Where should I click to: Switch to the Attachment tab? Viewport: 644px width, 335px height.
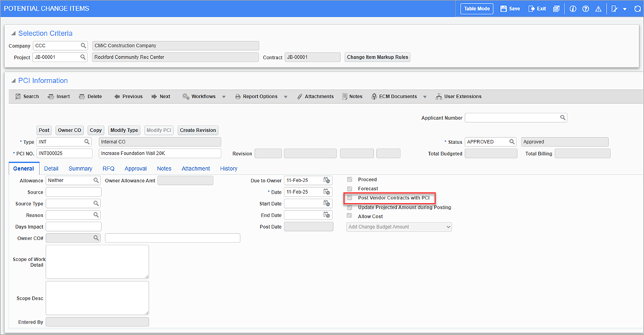point(196,169)
